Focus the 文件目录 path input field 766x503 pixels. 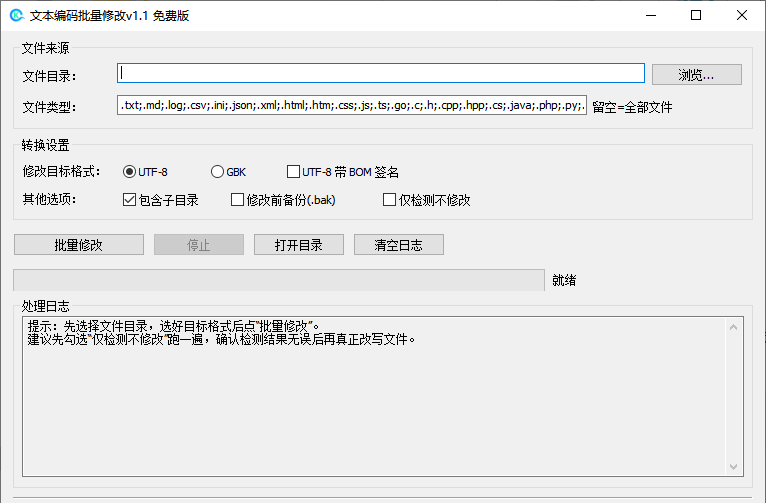pyautogui.click(x=381, y=73)
